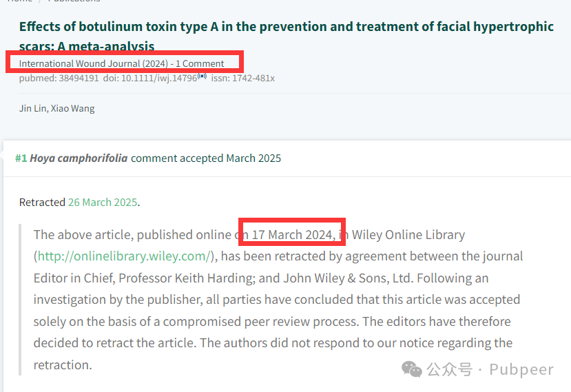
Task: Open the '26 March 2025' retraction link
Action: coord(103,202)
